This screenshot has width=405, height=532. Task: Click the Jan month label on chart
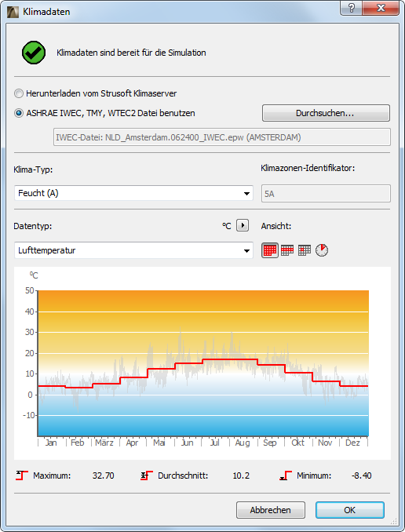[x=51, y=443]
